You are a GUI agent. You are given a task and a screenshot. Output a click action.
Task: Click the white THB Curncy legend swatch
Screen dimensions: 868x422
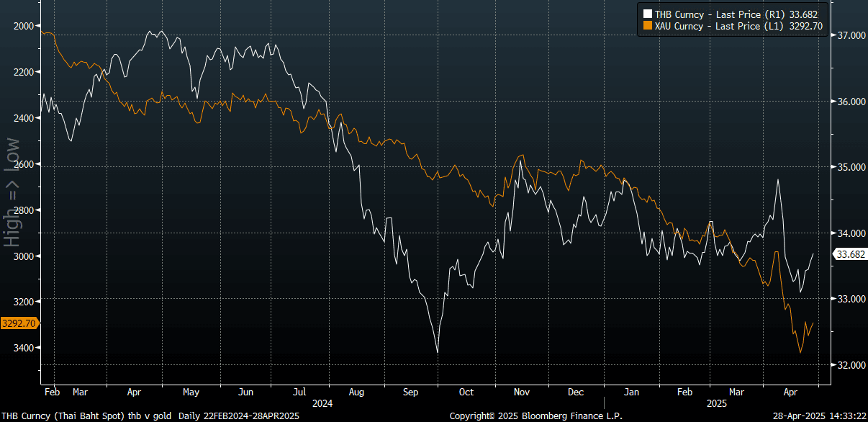click(x=647, y=14)
